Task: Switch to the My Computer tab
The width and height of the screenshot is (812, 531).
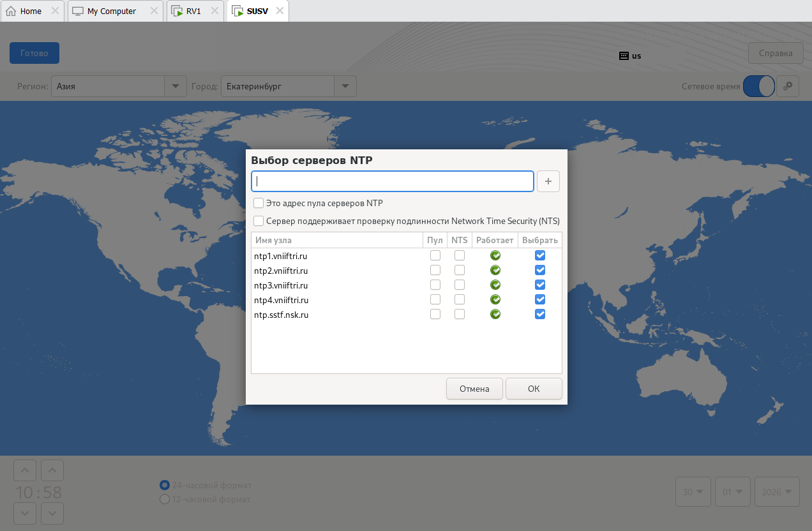Action: (x=112, y=11)
